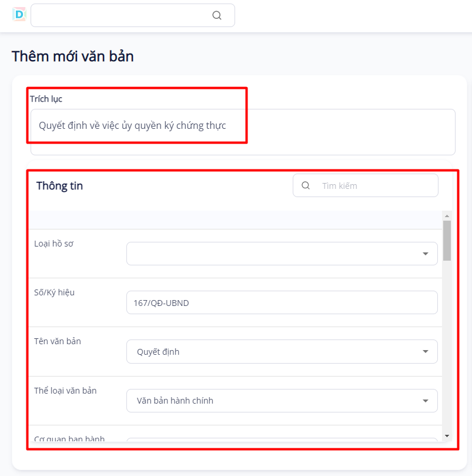472x476 pixels.
Task: Click the scrollbar down arrow in Thông tin panel
Action: click(x=447, y=435)
